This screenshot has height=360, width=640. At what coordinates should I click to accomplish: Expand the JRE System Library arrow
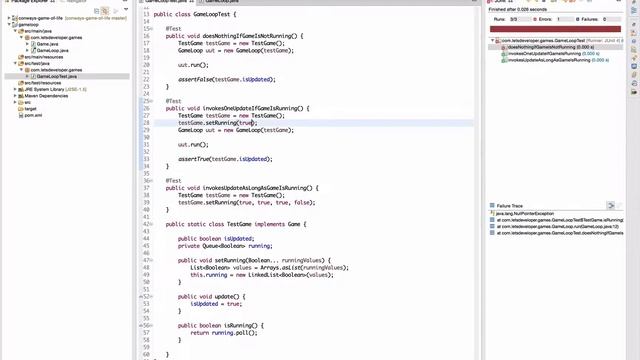click(x=16, y=89)
